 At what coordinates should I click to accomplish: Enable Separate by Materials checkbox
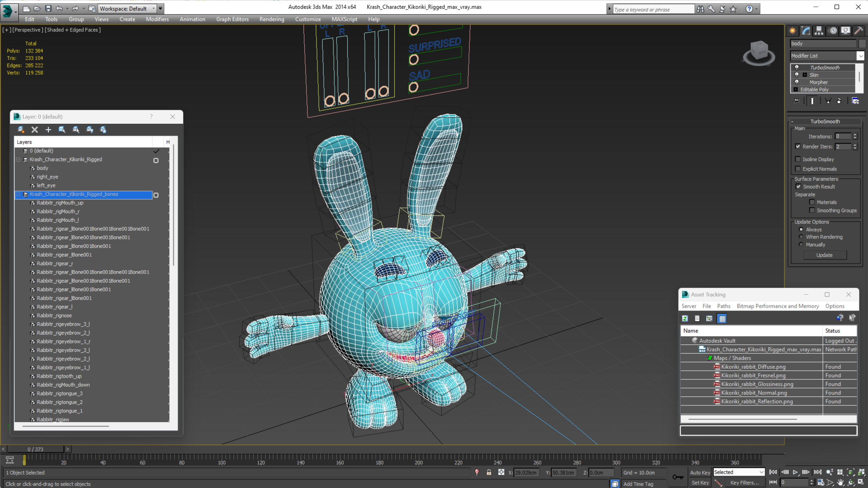(x=812, y=202)
